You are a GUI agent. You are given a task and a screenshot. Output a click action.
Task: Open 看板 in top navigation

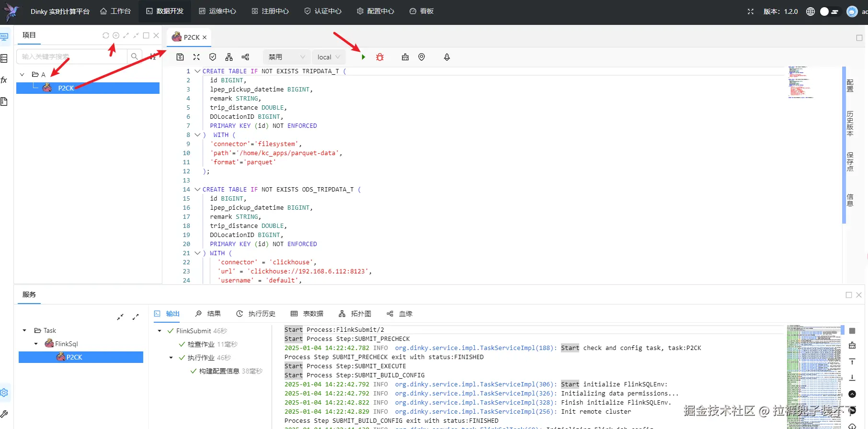[422, 11]
